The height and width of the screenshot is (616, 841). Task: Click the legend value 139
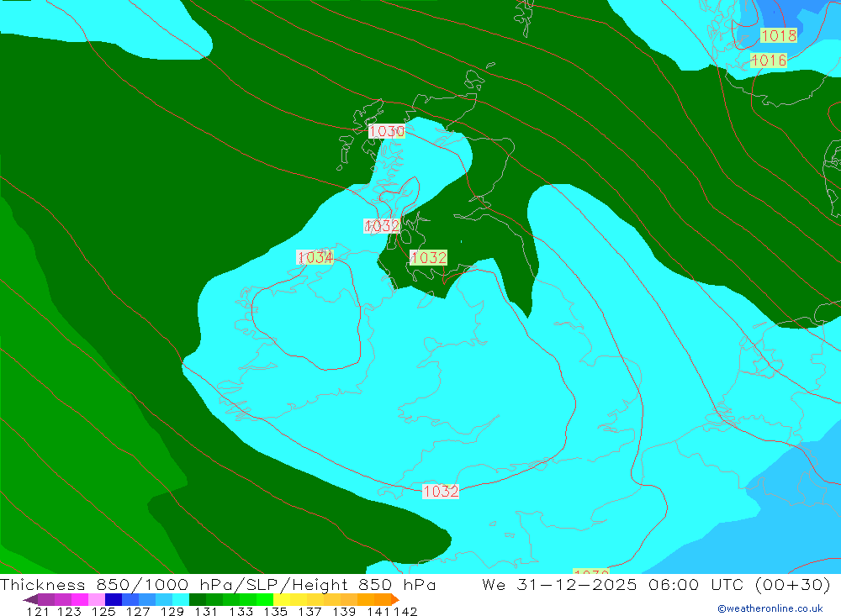pos(344,611)
